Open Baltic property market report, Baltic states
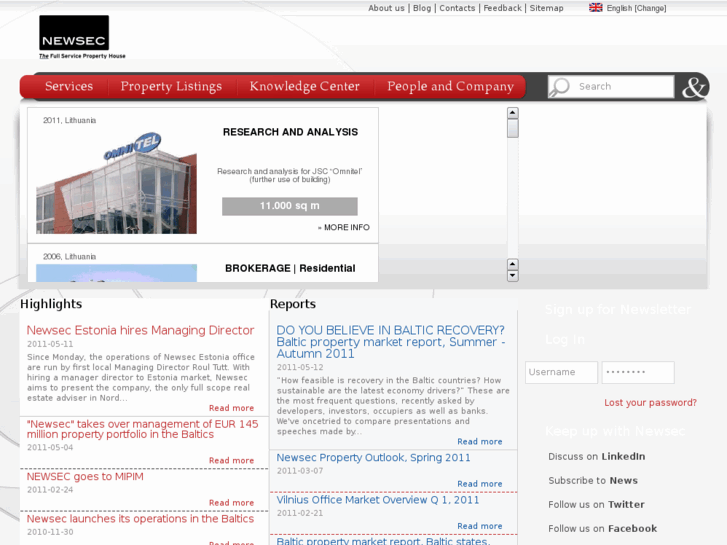Viewport: 727px width, 545px height. 383,541
